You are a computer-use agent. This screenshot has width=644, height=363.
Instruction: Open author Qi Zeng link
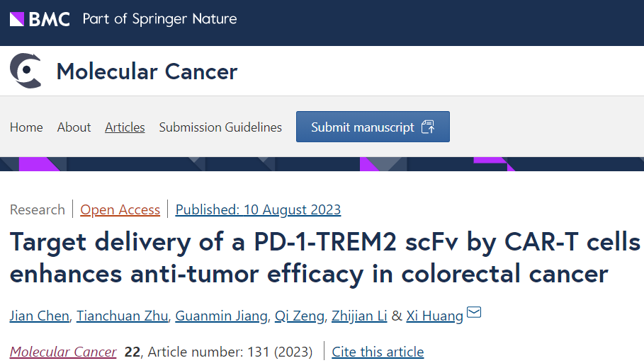pos(300,316)
